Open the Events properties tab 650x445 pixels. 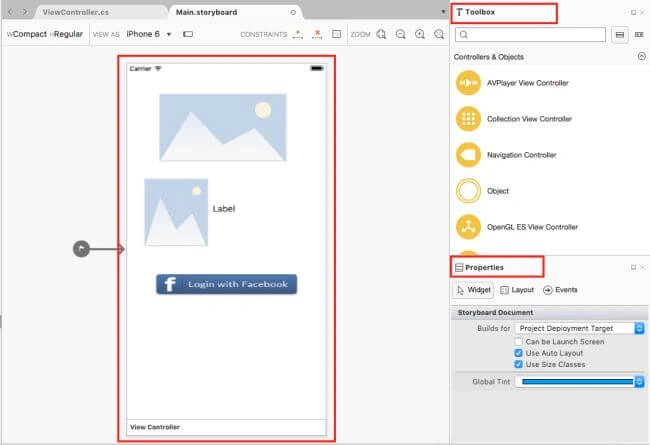[x=560, y=290]
